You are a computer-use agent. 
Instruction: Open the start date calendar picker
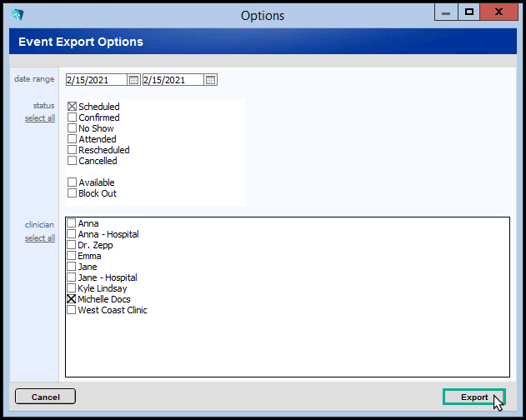point(133,80)
